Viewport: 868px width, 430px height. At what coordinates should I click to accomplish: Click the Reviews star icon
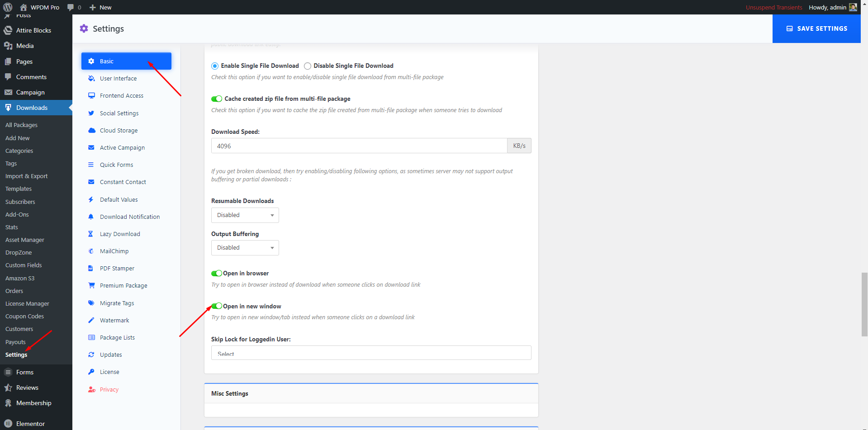pos(8,387)
